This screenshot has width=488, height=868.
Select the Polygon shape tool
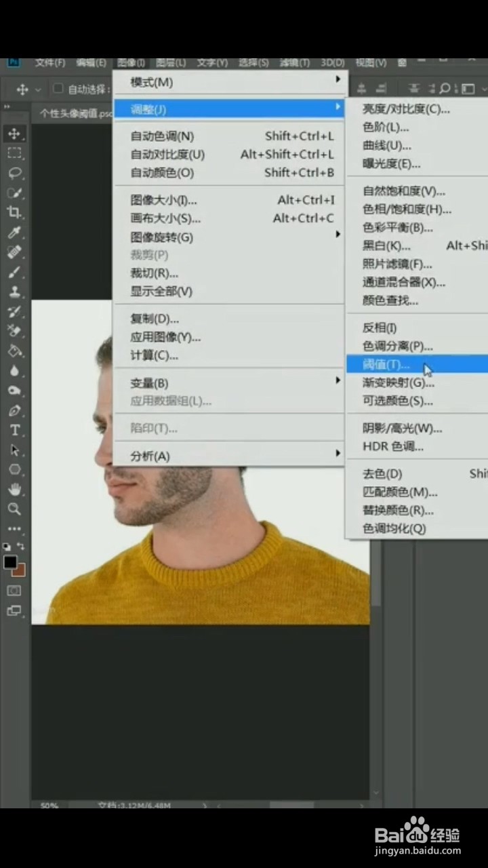click(14, 469)
